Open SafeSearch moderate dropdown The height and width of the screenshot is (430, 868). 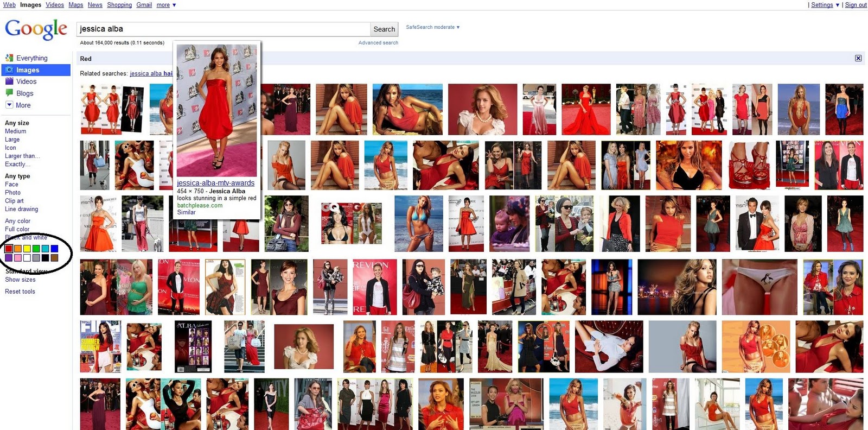pos(432,27)
